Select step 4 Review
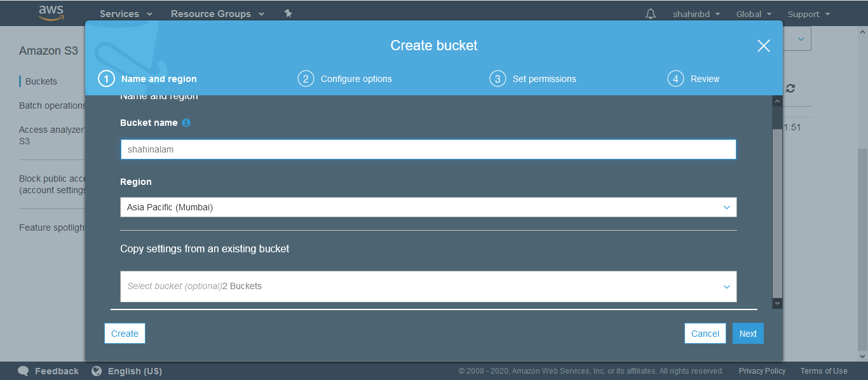This screenshot has width=868, height=380. click(693, 79)
